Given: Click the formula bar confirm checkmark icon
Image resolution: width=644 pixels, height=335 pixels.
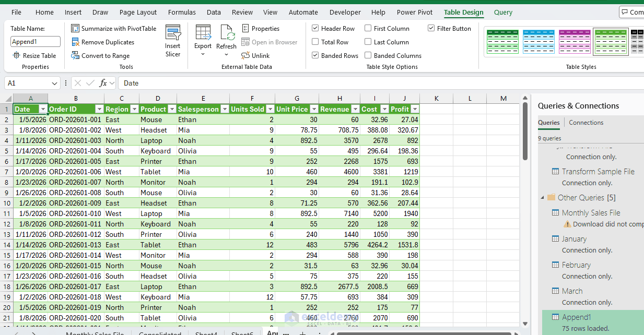Looking at the screenshot, I should pyautogui.click(x=90, y=83).
